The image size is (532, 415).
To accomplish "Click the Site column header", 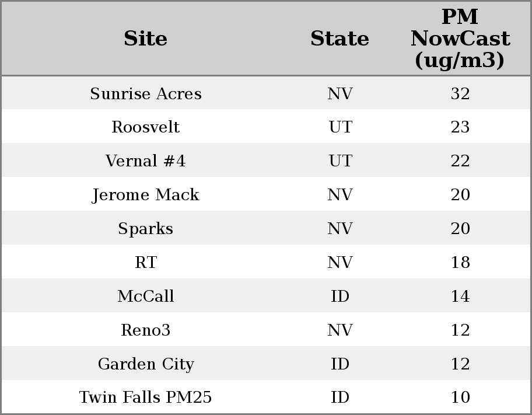I will point(145,39).
